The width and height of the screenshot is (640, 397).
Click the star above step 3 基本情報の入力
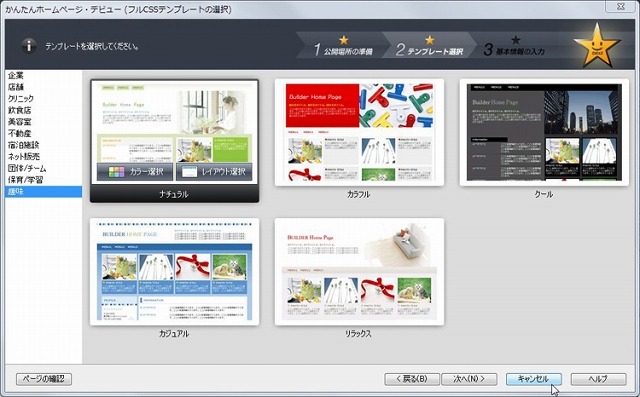click(516, 40)
